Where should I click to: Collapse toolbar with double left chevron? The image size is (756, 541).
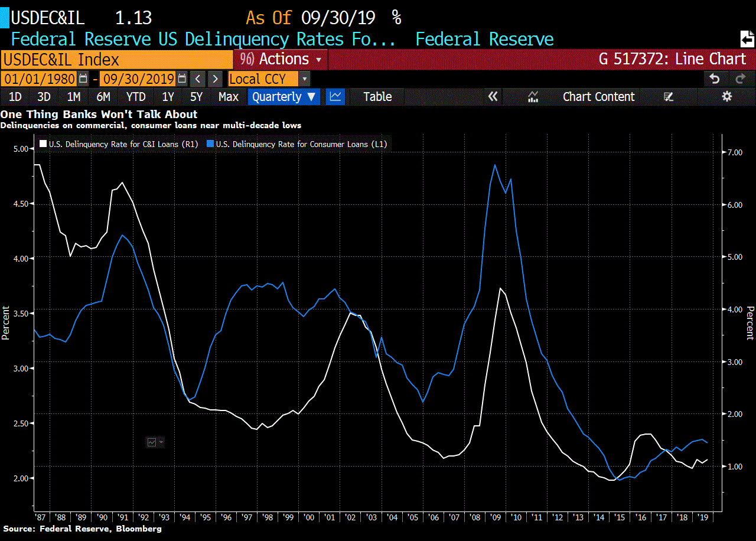[493, 97]
